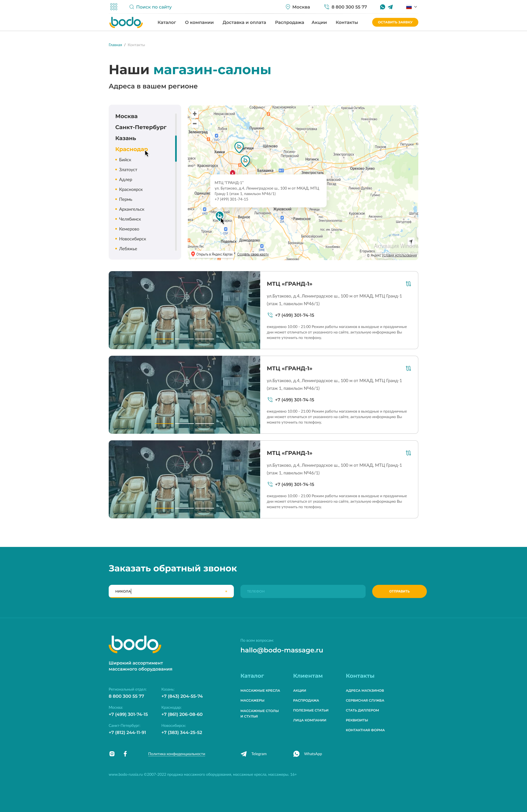Click the white bodo logo in footer

click(x=135, y=644)
